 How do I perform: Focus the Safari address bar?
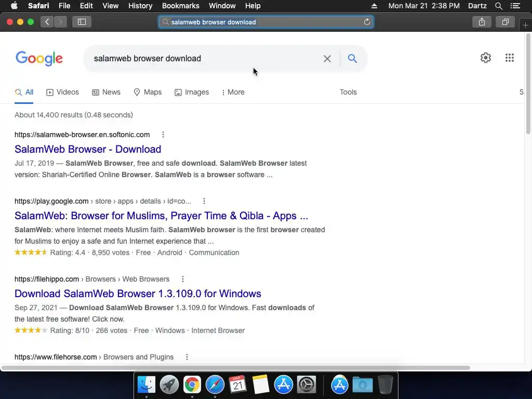point(266,22)
